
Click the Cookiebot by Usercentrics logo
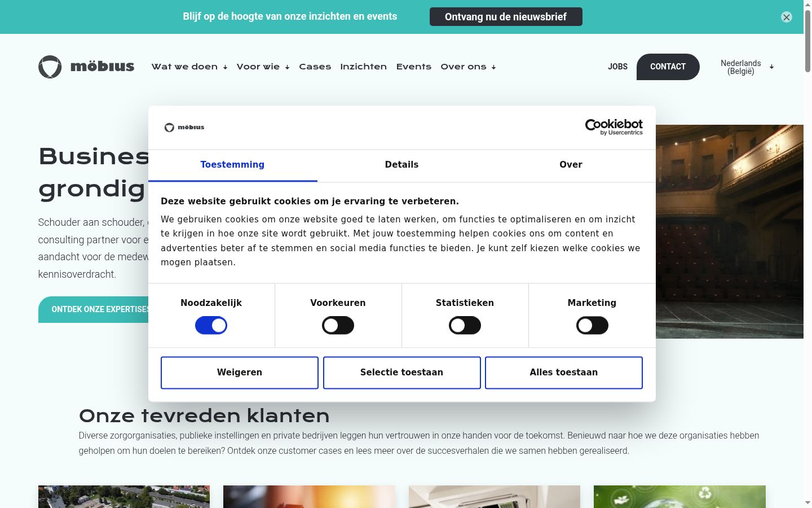[x=614, y=127]
